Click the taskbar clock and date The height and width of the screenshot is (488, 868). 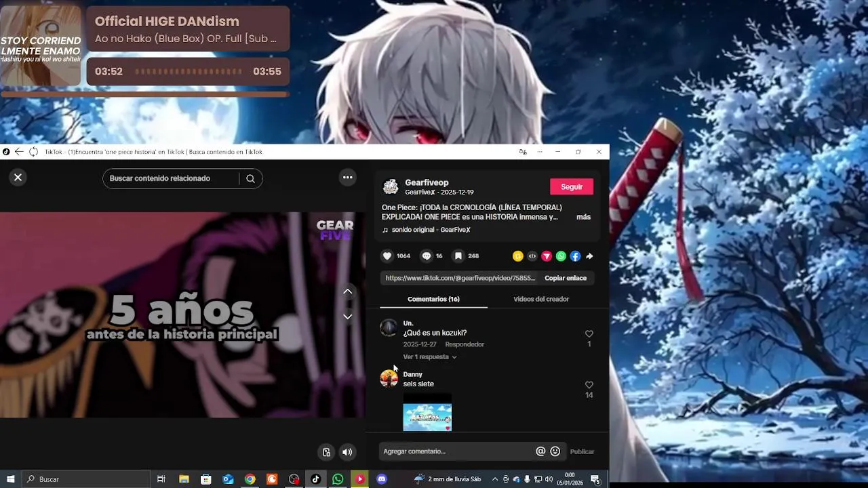tap(570, 479)
